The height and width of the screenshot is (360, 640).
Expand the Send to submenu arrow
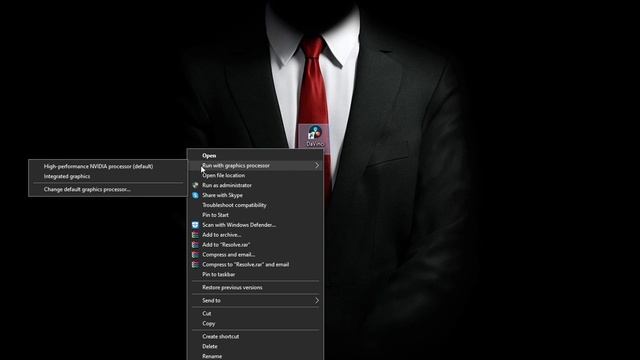click(317, 300)
